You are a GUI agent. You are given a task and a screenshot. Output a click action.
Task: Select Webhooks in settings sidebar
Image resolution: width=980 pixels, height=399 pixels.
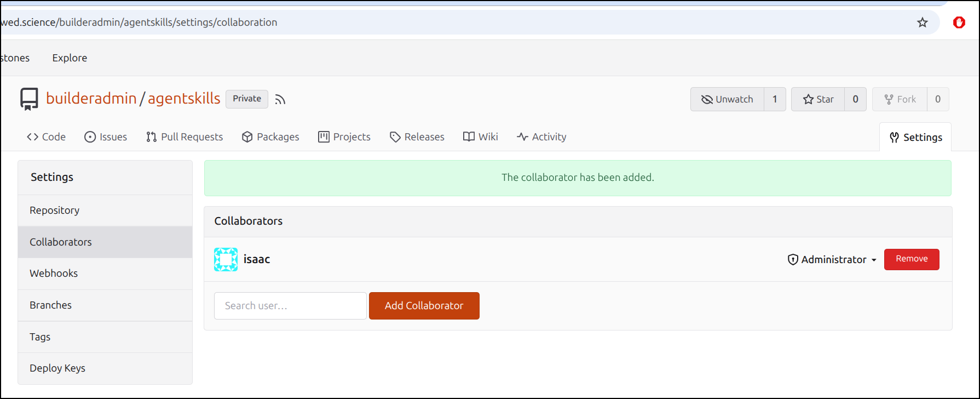pyautogui.click(x=54, y=273)
